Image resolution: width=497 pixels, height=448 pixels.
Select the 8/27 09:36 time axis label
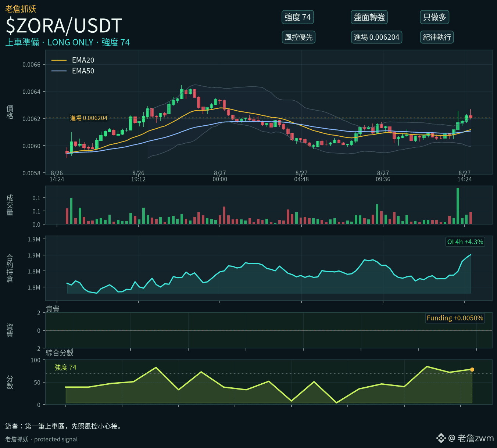(383, 176)
